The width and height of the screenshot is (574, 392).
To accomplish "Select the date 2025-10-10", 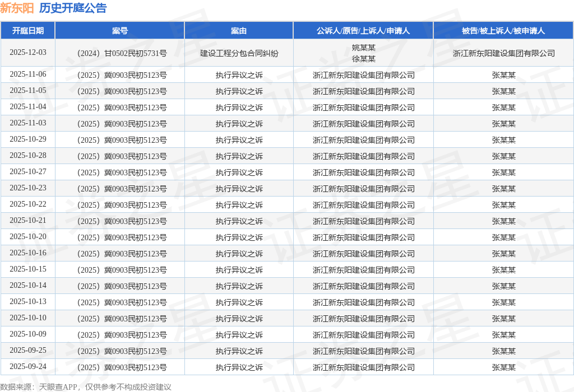I will click(28, 318).
